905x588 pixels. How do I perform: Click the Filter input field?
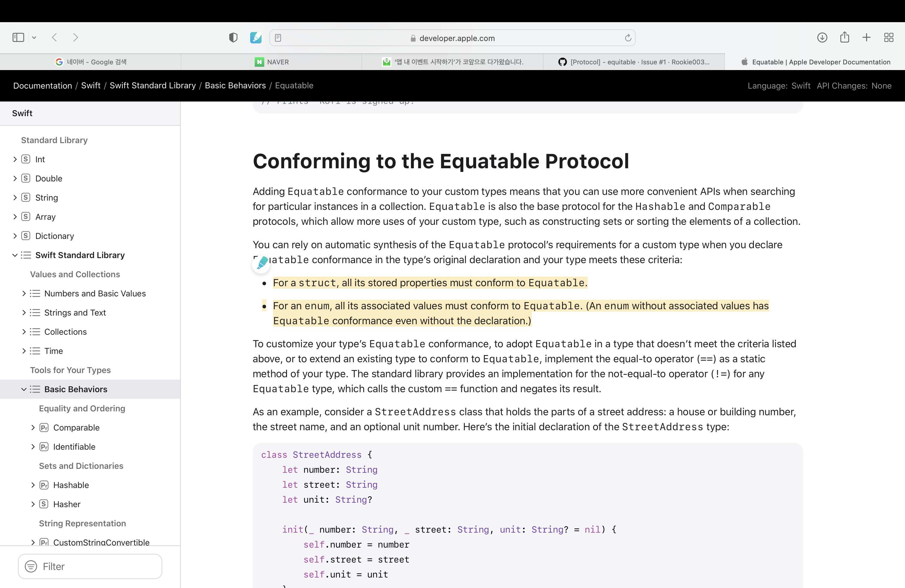pyautogui.click(x=90, y=566)
